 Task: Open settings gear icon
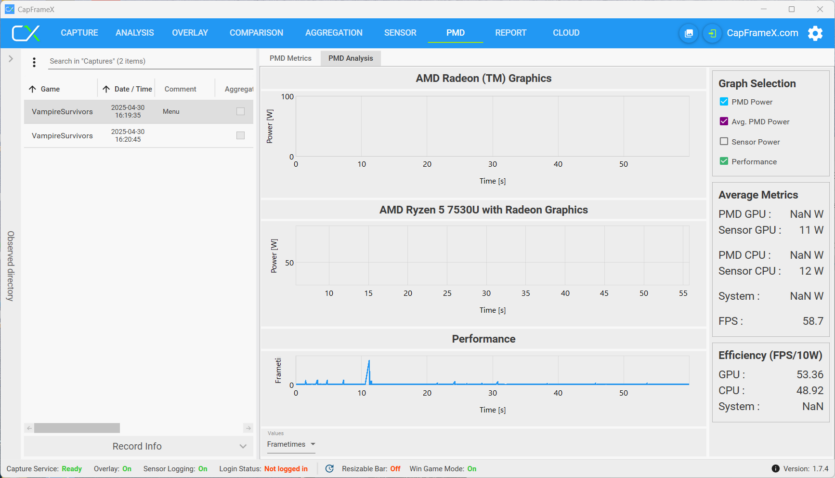point(815,33)
